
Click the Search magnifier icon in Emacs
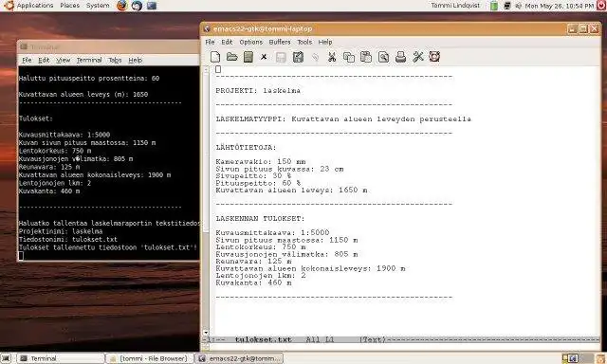[x=383, y=57]
